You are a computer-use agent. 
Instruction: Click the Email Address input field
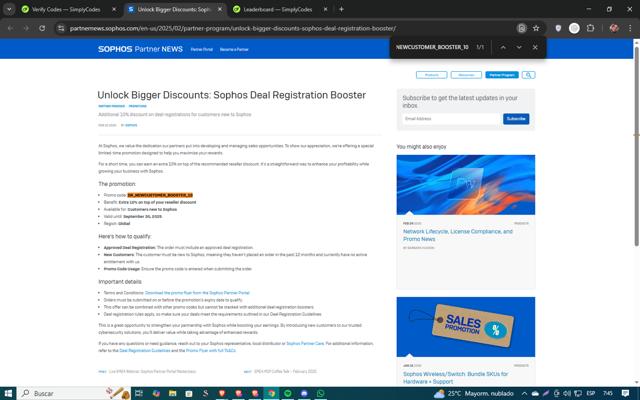(451, 119)
